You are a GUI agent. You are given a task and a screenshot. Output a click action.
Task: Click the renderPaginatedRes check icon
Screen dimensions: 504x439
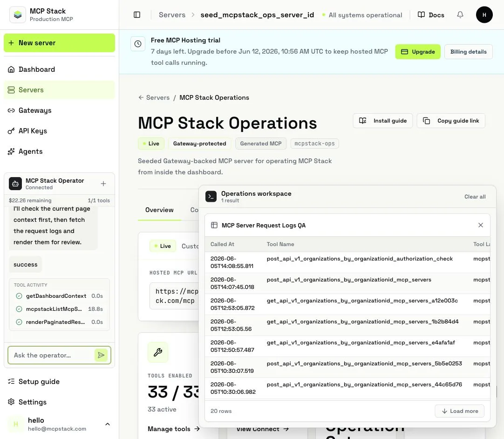(x=19, y=322)
